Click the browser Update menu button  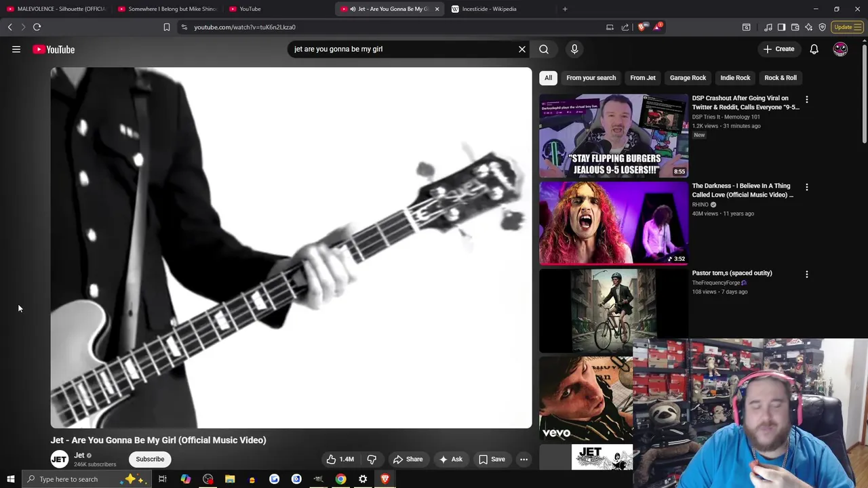pos(847,27)
